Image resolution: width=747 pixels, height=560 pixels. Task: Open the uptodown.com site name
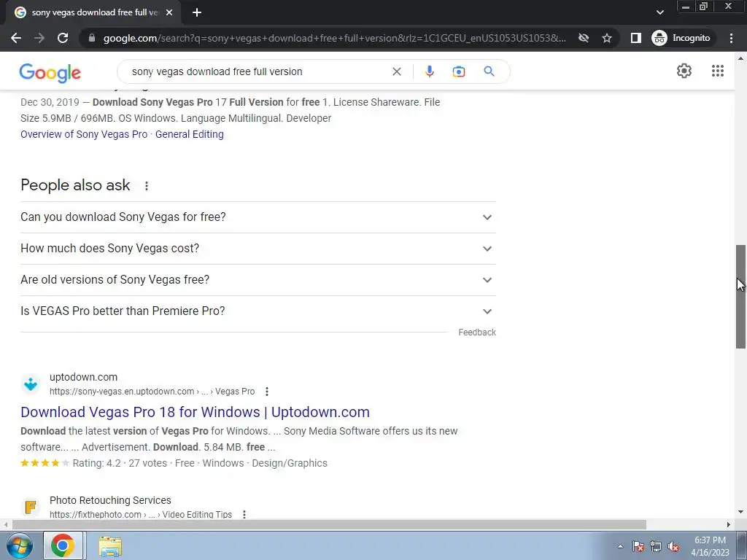83,377
